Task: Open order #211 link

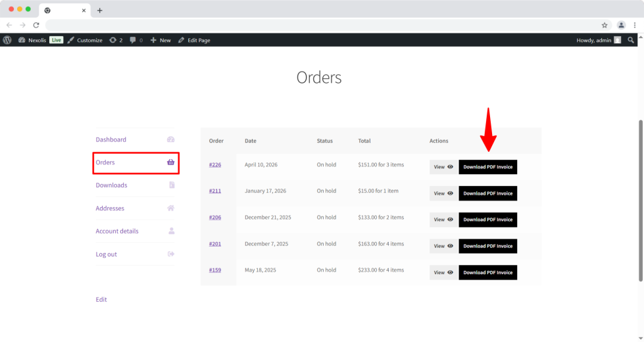Action: coord(215,191)
